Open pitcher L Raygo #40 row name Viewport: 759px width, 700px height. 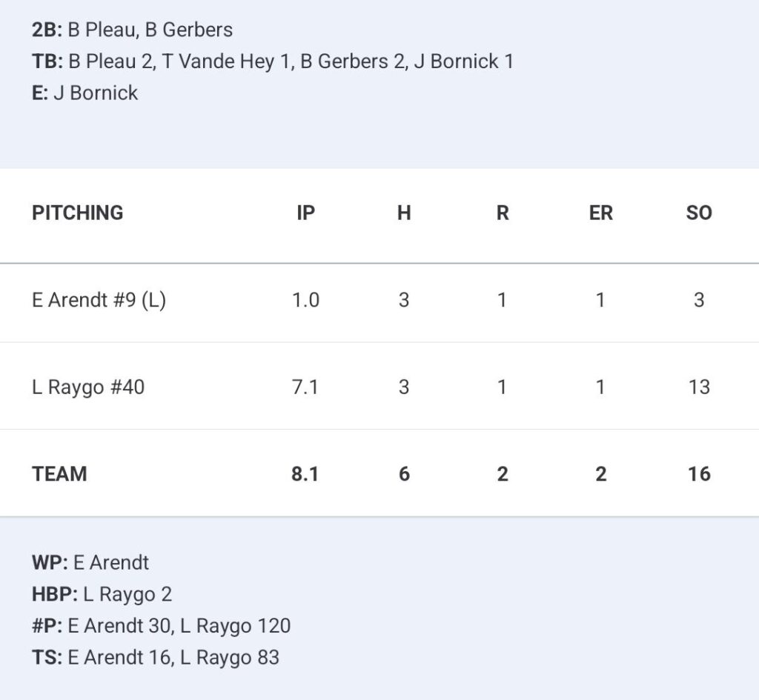(88, 387)
